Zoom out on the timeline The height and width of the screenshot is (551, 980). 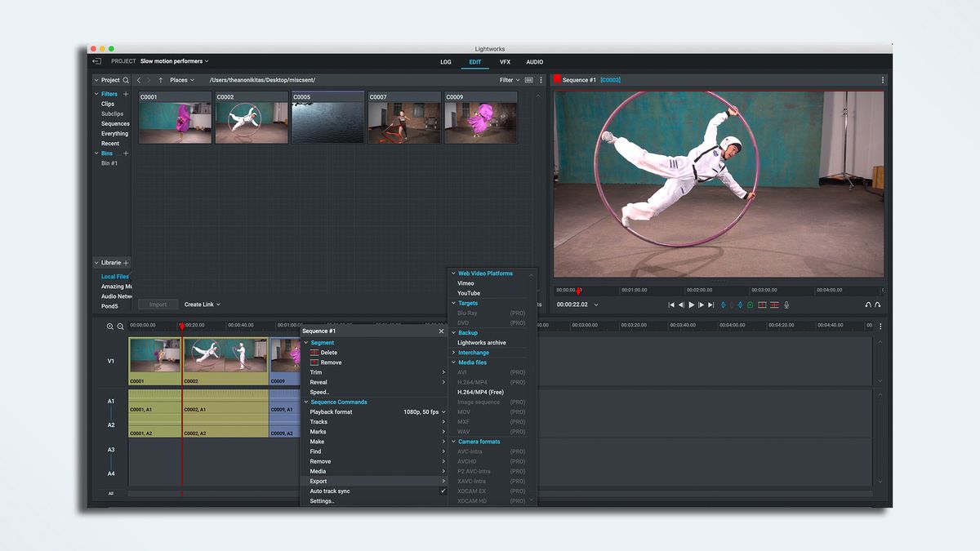(120, 326)
